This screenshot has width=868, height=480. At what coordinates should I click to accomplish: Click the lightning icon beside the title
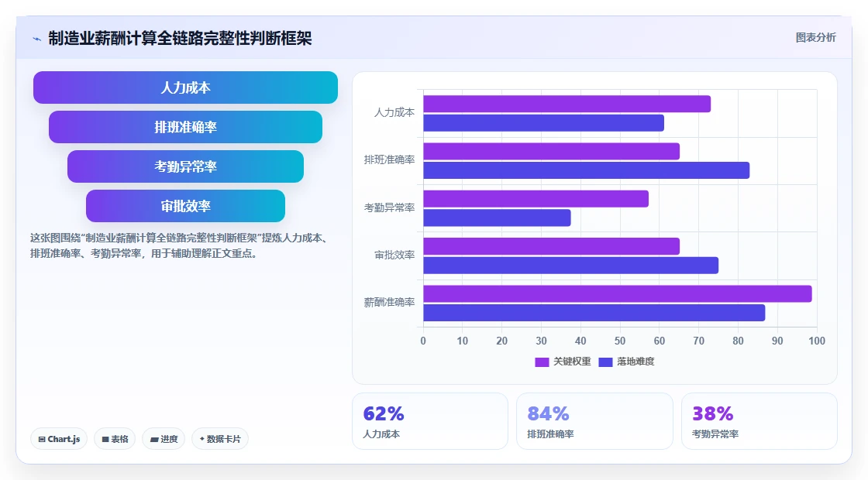tap(37, 39)
